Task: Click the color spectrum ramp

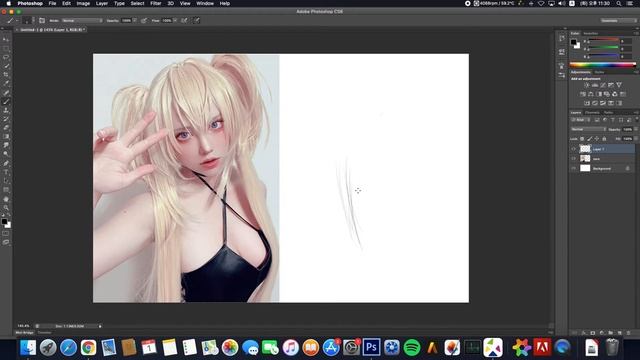Action: pyautogui.click(x=602, y=64)
